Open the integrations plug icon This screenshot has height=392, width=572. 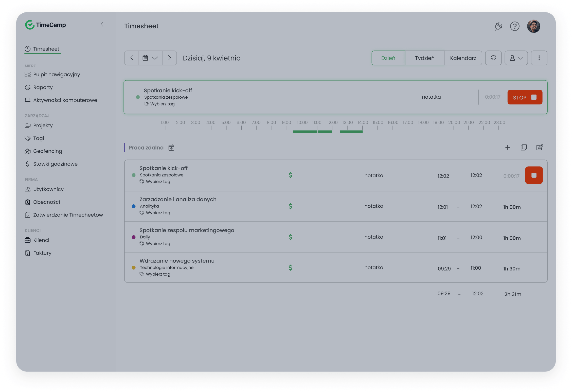point(498,26)
